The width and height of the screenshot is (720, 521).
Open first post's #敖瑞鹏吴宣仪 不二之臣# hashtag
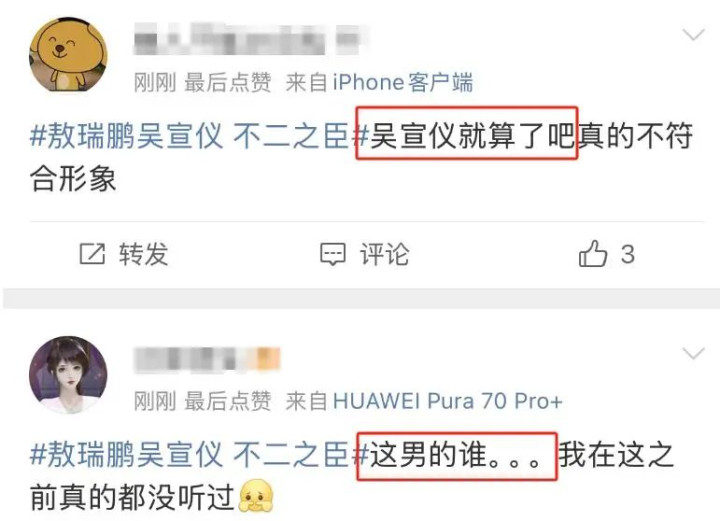199,136
